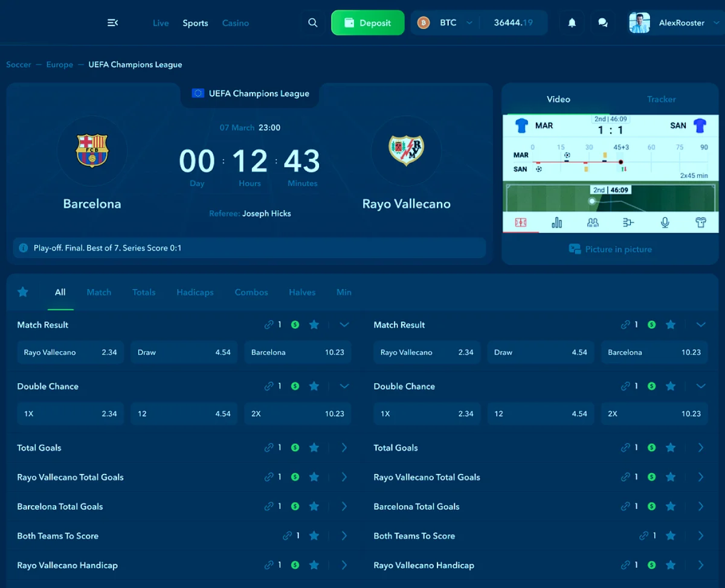Open chat with the message bubble icon

point(602,22)
